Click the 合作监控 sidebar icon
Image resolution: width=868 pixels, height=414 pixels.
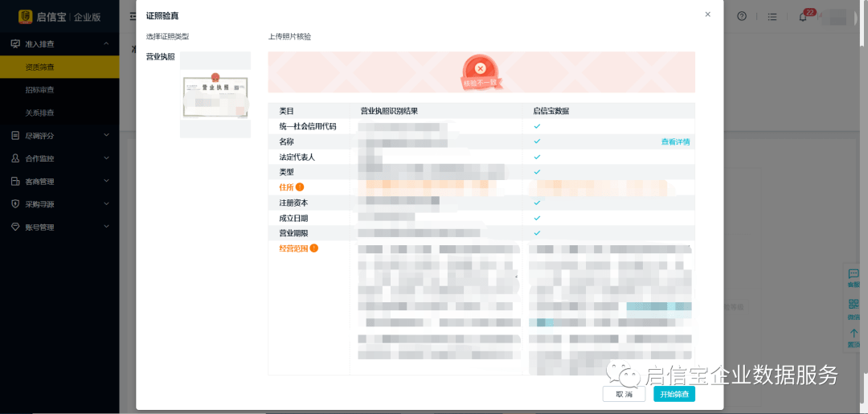click(15, 158)
